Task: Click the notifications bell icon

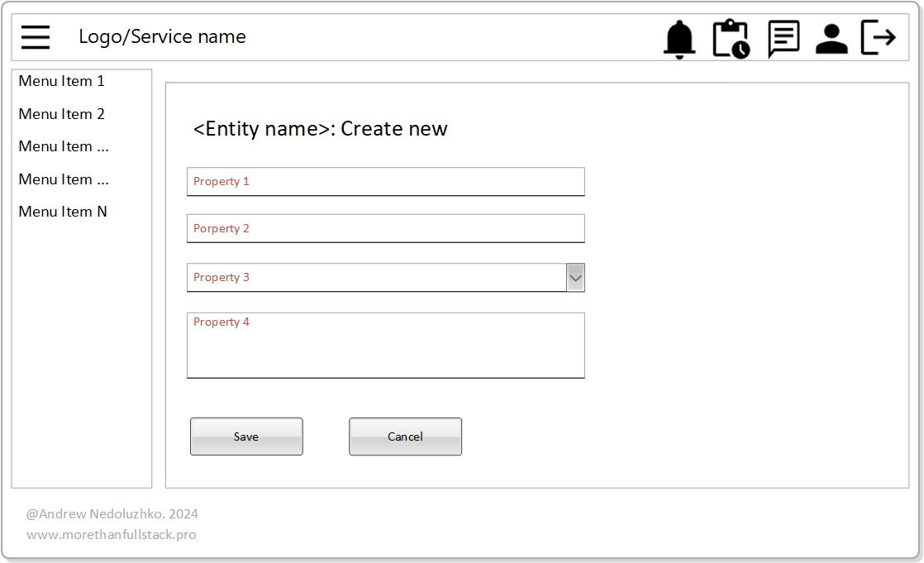Action: point(679,39)
